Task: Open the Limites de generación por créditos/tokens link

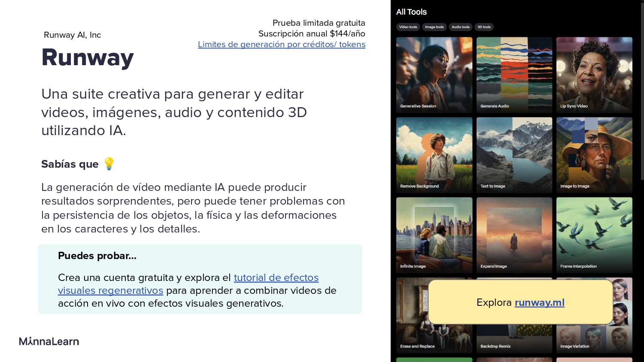Action: [282, 44]
